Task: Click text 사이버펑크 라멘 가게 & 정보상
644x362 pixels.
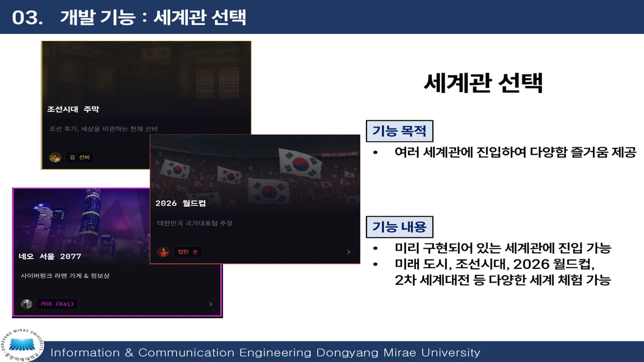Action: pyautogui.click(x=65, y=276)
